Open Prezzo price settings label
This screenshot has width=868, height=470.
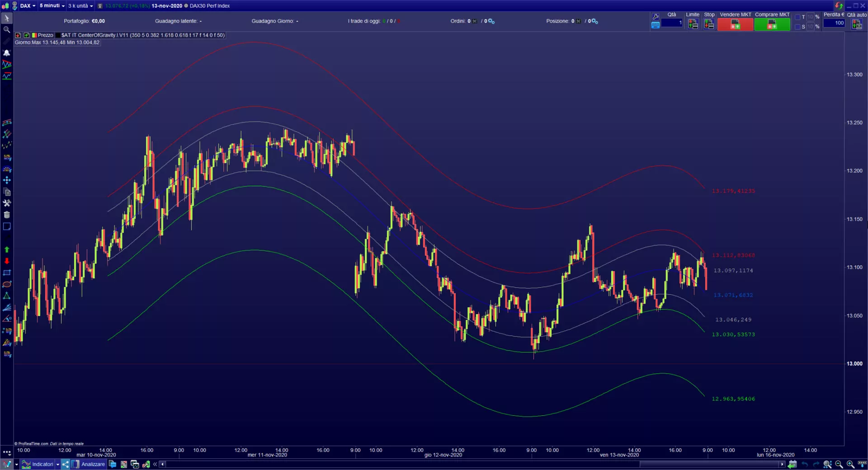click(x=42, y=35)
